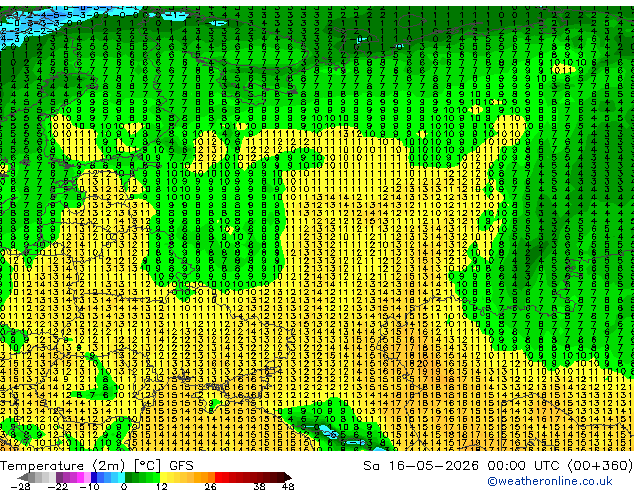Click the -28 legend label
Viewport: 634px width, 490px height.
click(x=20, y=486)
